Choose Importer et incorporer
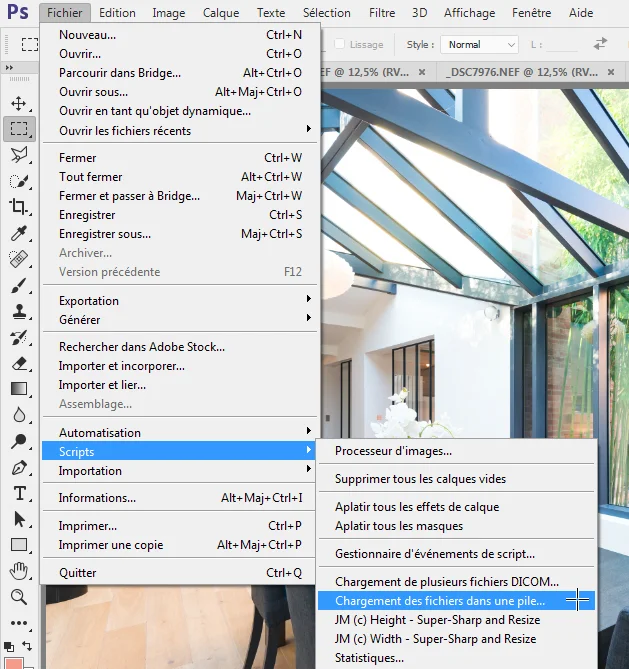 [x=179, y=366]
